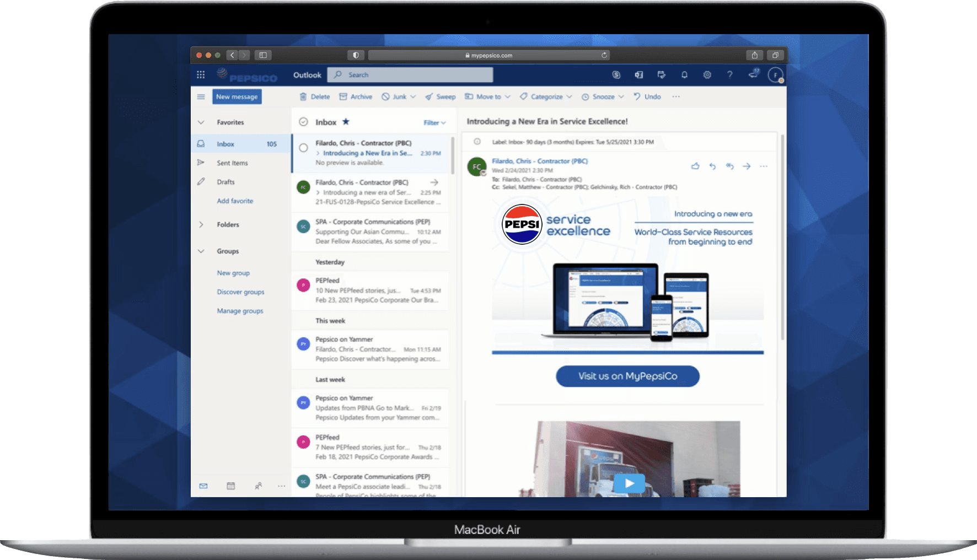Reply all using the double arrow icon
Image resolution: width=977 pixels, height=560 pixels.
(729, 166)
